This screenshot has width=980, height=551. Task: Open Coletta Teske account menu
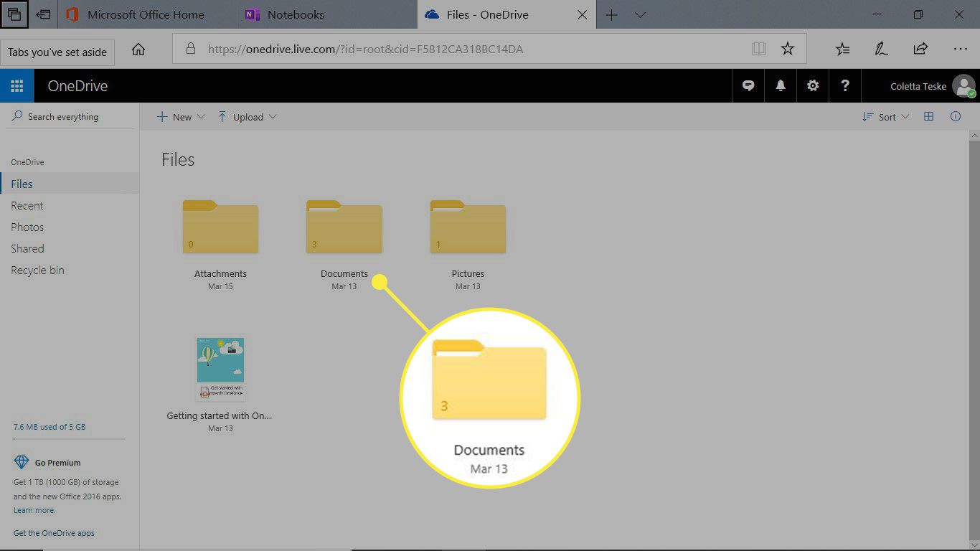pos(933,86)
